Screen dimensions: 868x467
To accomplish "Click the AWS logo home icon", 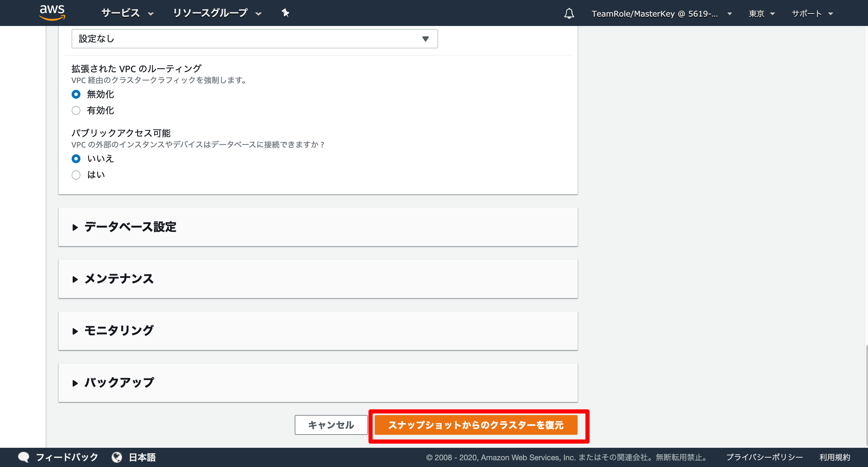I will pyautogui.click(x=52, y=13).
